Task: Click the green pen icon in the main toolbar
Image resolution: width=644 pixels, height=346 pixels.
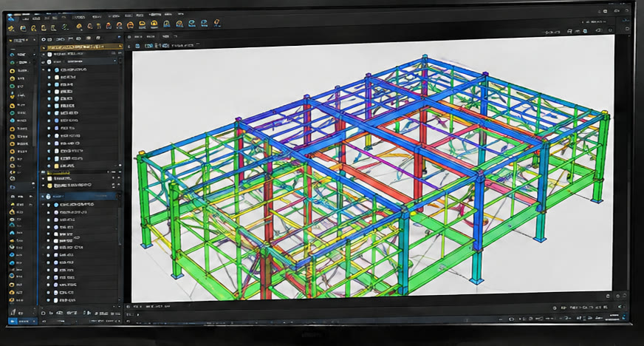Action: point(65,27)
